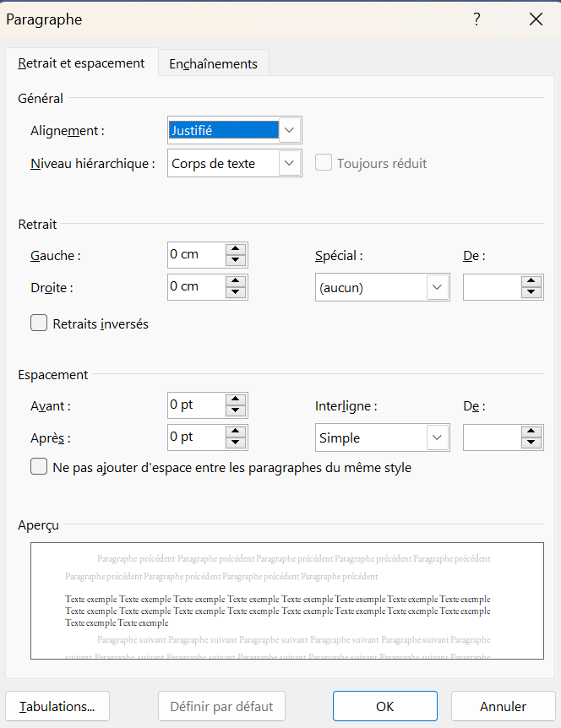The width and height of the screenshot is (561, 728).
Task: Increase Gauche indent with up arrow
Action: [x=236, y=249]
